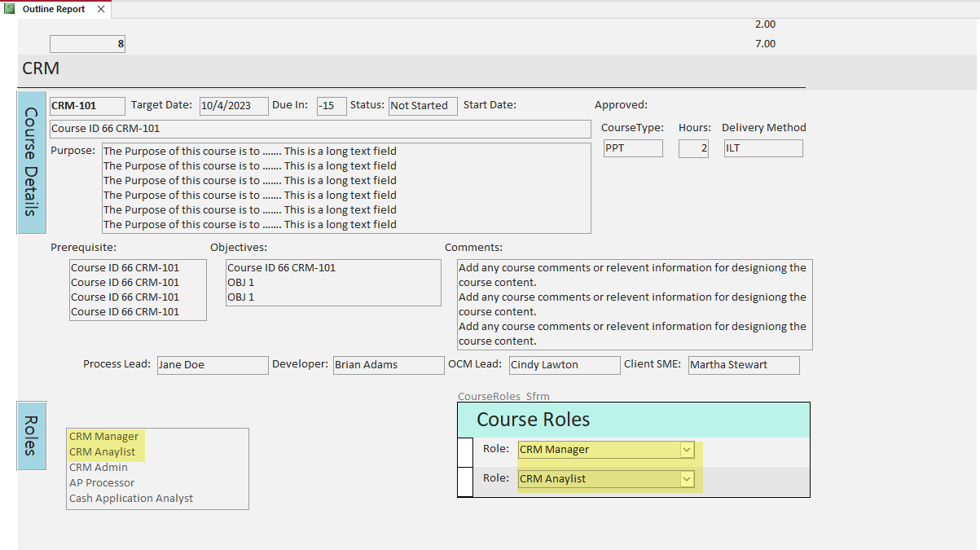Screen dimensions: 980x550
Task: Click the Process Lead field Jane Doe
Action: [212, 365]
